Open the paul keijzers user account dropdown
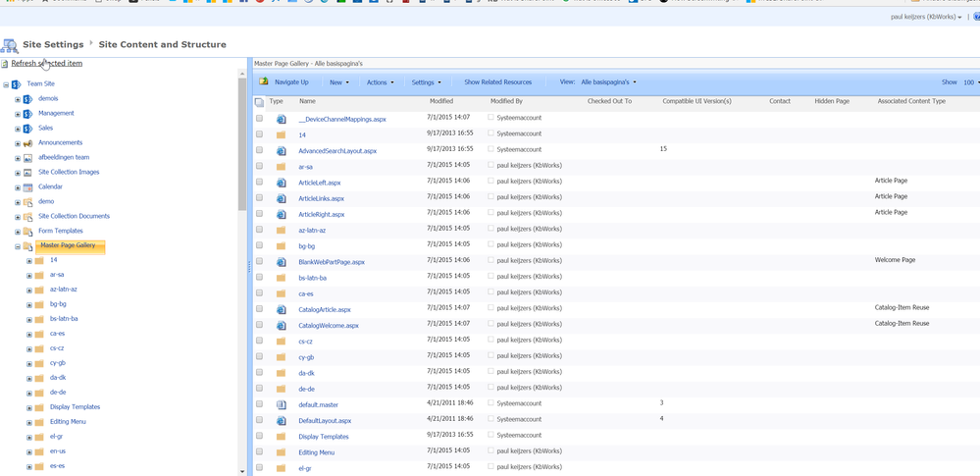Image resolution: width=980 pixels, height=476 pixels. pyautogui.click(x=926, y=18)
